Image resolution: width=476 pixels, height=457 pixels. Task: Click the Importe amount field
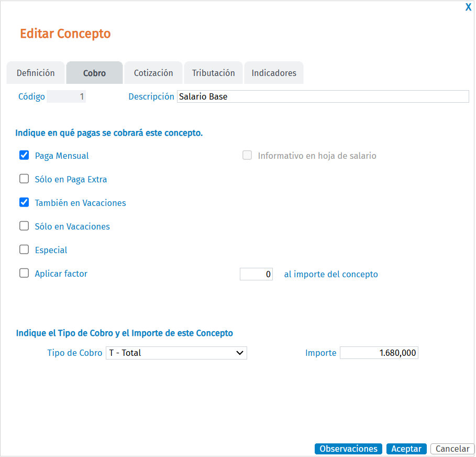pyautogui.click(x=379, y=353)
